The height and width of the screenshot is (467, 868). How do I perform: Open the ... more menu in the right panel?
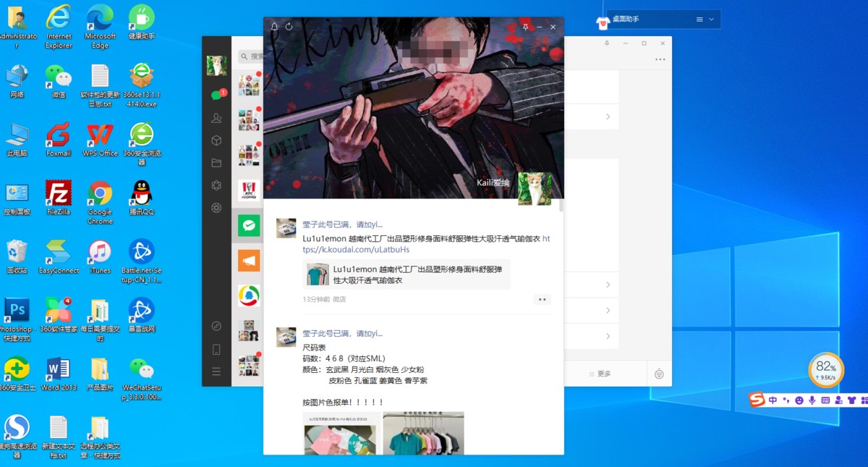(659, 59)
